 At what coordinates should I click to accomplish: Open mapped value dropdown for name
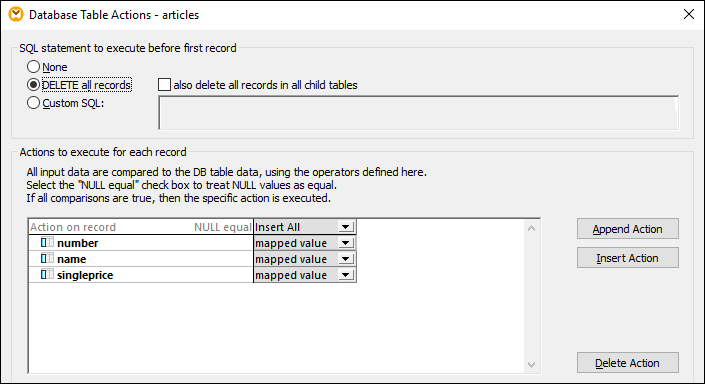[346, 259]
